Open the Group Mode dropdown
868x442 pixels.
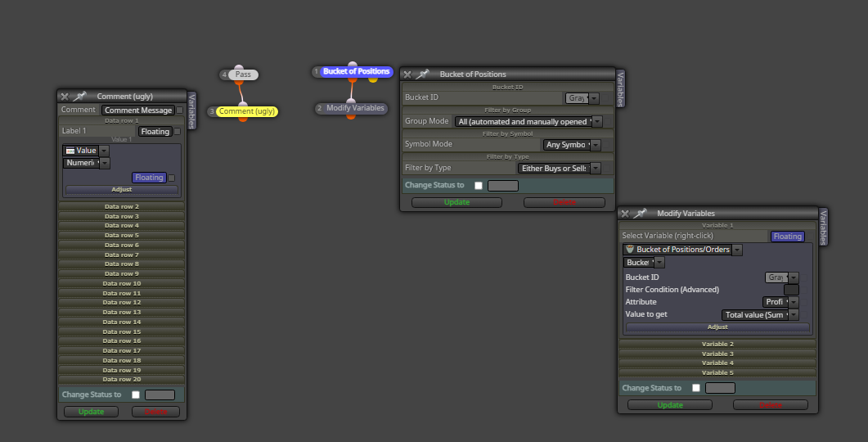point(596,122)
